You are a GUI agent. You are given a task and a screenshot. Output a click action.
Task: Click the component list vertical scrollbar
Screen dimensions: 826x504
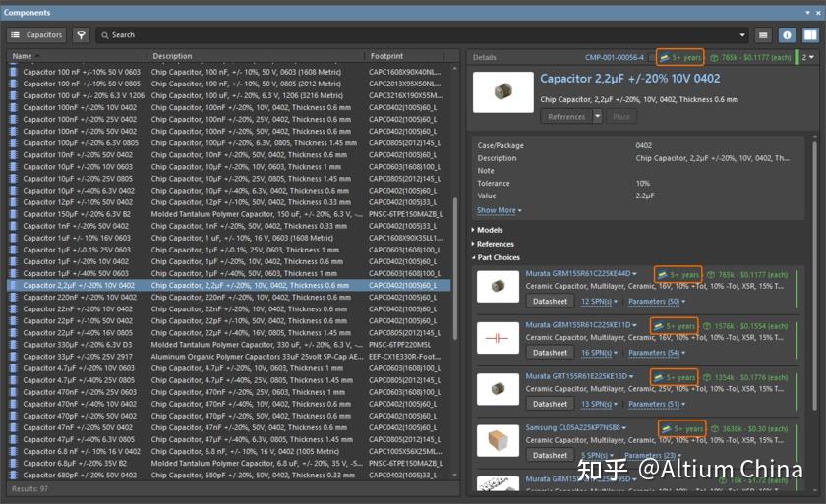point(455,271)
